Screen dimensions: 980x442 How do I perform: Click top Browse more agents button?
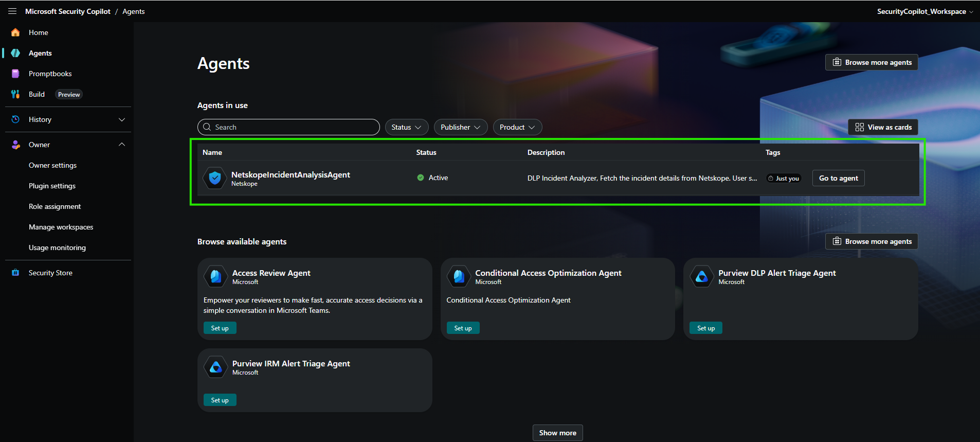coord(872,62)
